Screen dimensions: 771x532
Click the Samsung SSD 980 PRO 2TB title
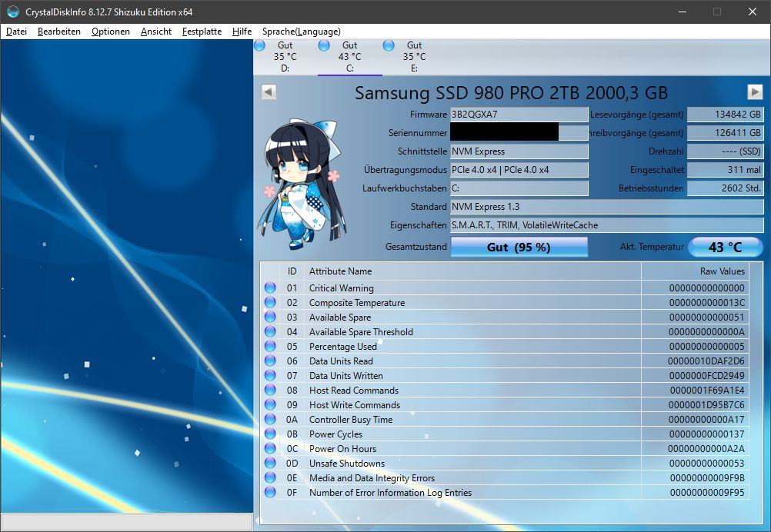tap(512, 93)
